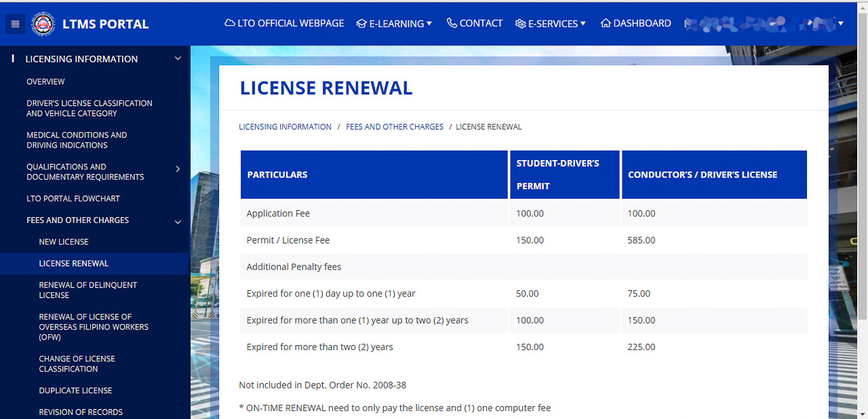This screenshot has height=419, width=868.
Task: Click the page vertical scrollbar
Action: coord(863,203)
